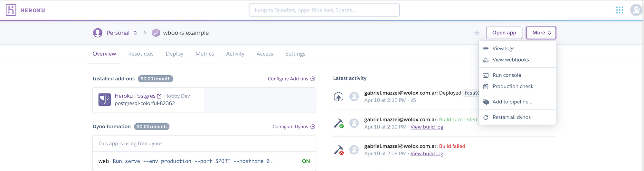Click the arrow icon beside Configure Add-ons

(313, 79)
